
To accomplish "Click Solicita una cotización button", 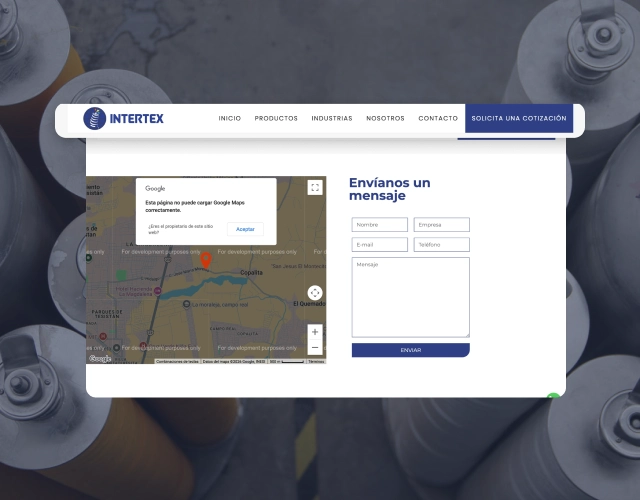I will point(519,118).
